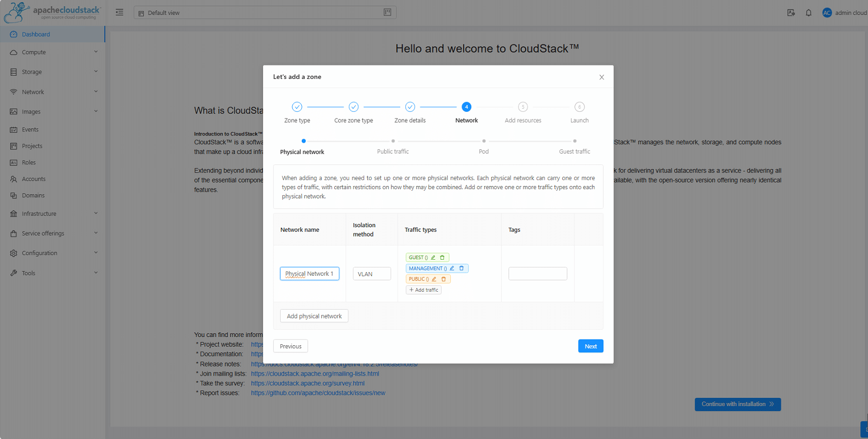Click the Compute cloud icon in the sidebar
868x439 pixels.
(x=13, y=53)
